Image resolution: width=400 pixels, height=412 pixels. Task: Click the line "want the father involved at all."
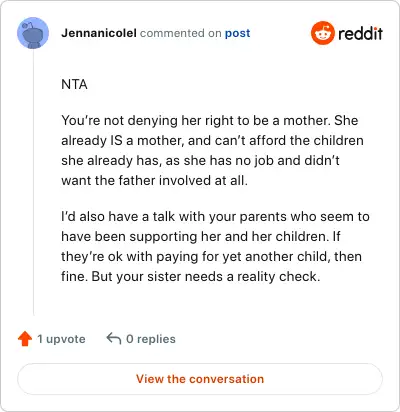[154, 180]
